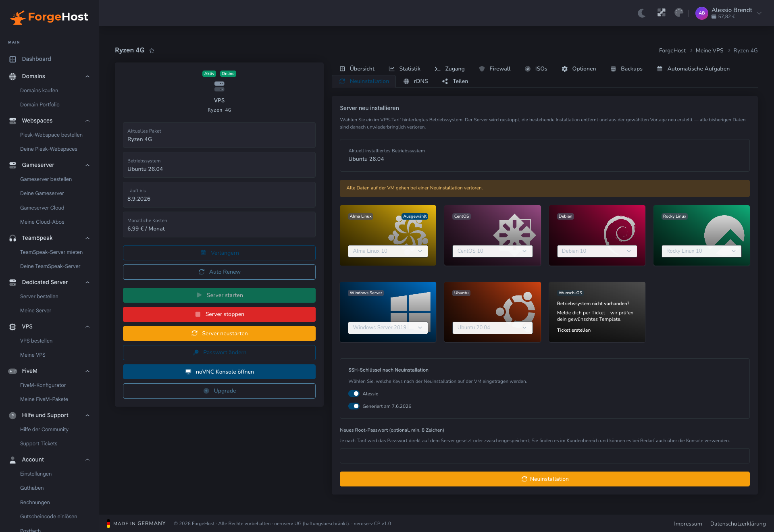
Task: Open the Automatische Aufgaben tab
Action: [x=693, y=69]
